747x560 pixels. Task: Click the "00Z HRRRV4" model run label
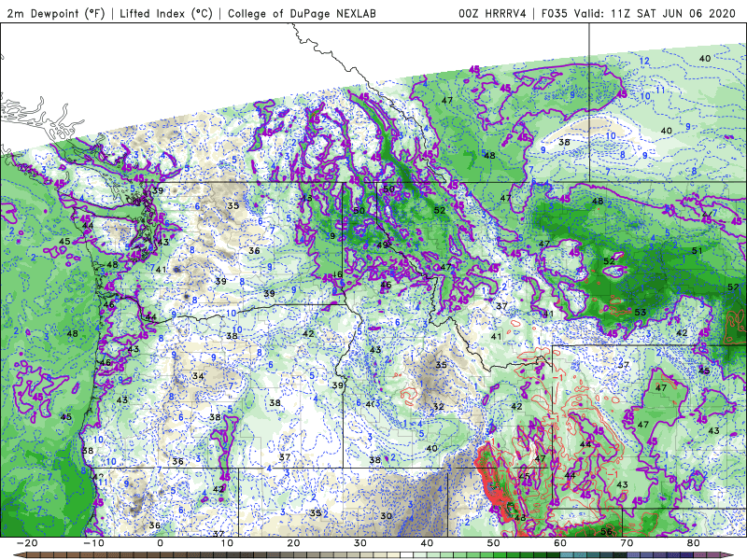click(x=492, y=14)
